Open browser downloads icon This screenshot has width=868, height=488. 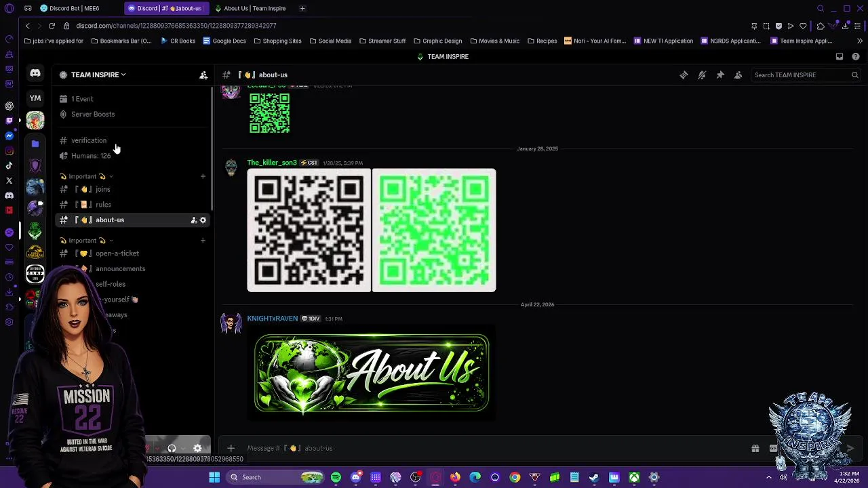point(845,26)
